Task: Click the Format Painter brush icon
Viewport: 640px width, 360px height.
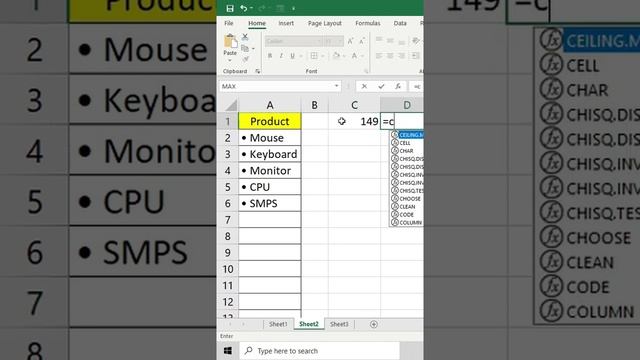Action: 246,60
